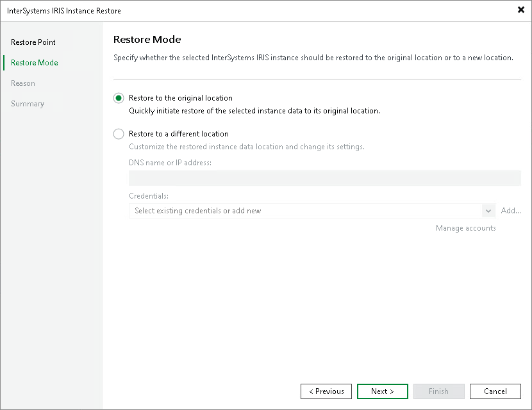Click the Finish button
Image resolution: width=532 pixels, height=410 pixels.
[x=438, y=391]
